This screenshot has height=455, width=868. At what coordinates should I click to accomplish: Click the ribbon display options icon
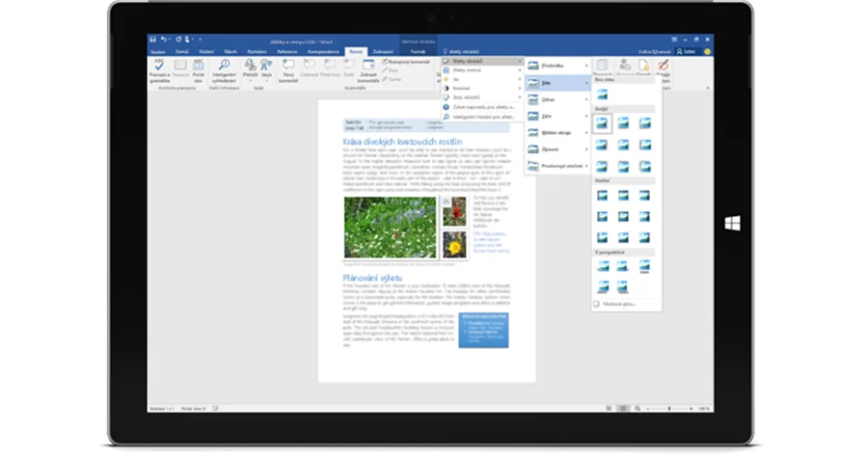point(674,40)
